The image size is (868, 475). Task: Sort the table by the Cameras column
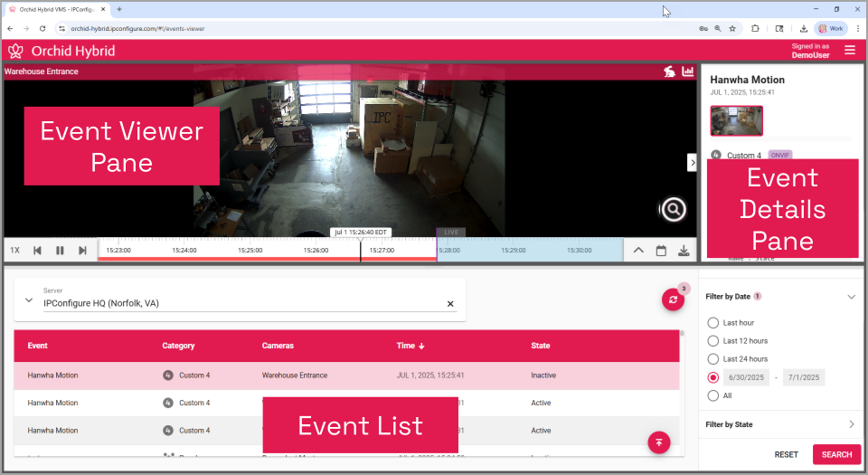[278, 346]
